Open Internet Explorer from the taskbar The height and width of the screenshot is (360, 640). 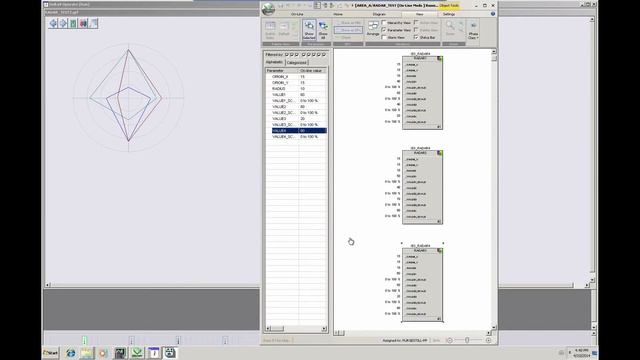pos(71,353)
